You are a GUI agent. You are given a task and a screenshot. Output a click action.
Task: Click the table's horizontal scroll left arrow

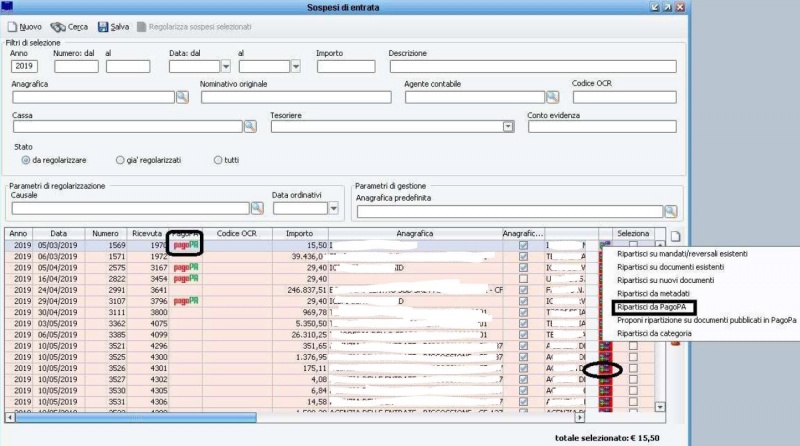coord(10,417)
